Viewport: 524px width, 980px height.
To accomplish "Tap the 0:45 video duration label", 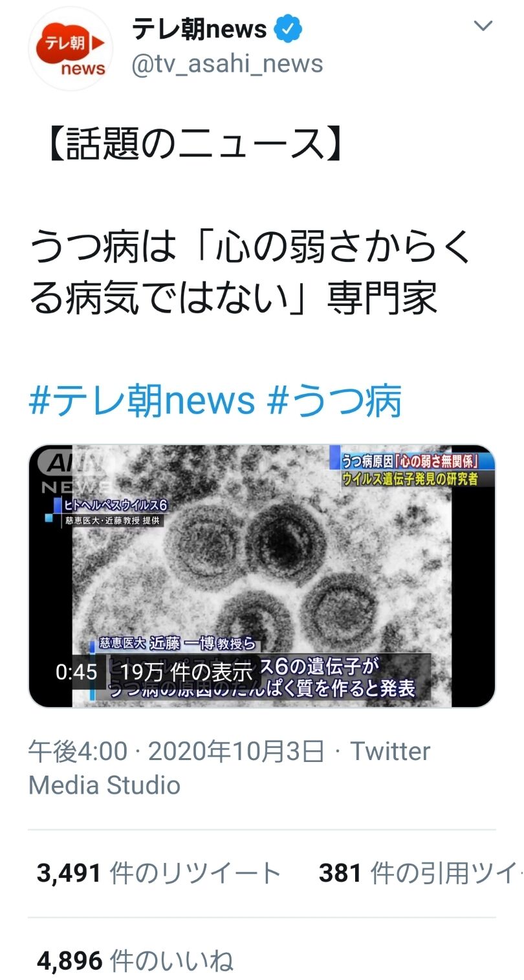I will coord(76,671).
